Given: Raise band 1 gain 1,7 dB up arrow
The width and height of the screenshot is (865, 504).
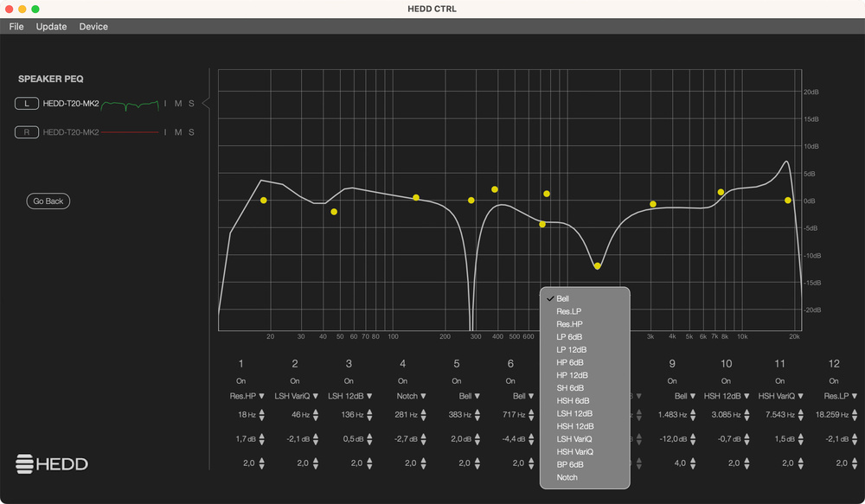Looking at the screenshot, I should (x=261, y=436).
